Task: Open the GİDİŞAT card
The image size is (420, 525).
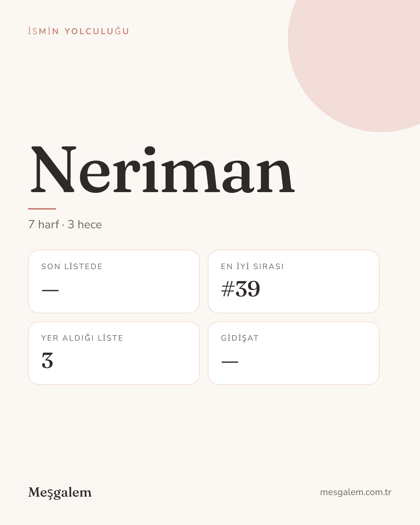Action: tap(294, 353)
